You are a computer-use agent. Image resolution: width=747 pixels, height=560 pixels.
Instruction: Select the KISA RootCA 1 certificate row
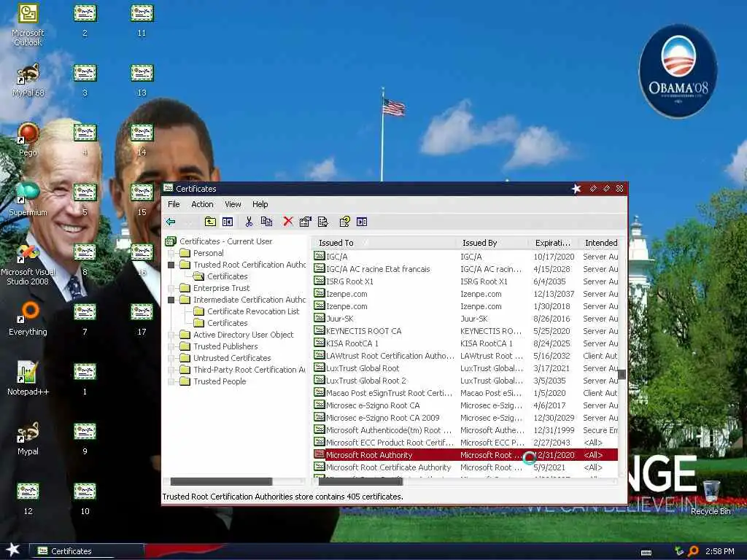click(465, 343)
